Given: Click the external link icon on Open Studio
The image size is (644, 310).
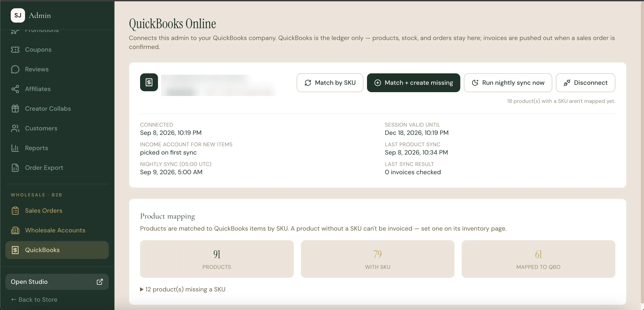Looking at the screenshot, I should (x=100, y=282).
